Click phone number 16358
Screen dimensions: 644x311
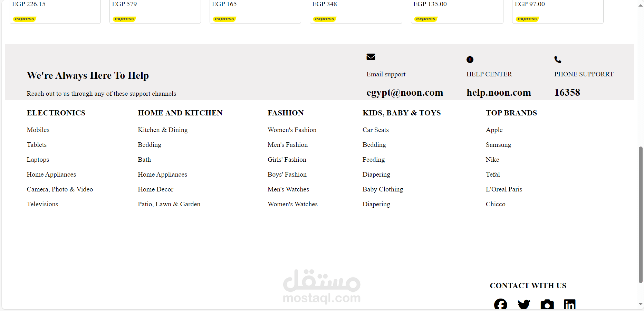tap(567, 93)
